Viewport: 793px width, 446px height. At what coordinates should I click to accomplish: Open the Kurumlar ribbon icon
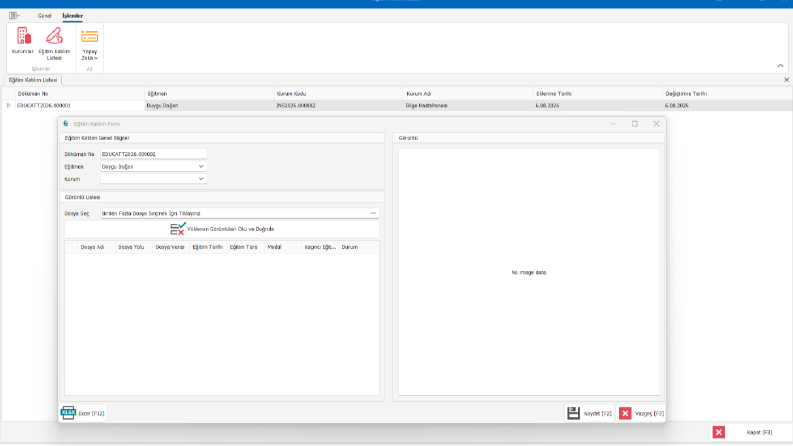pyautogui.click(x=23, y=41)
